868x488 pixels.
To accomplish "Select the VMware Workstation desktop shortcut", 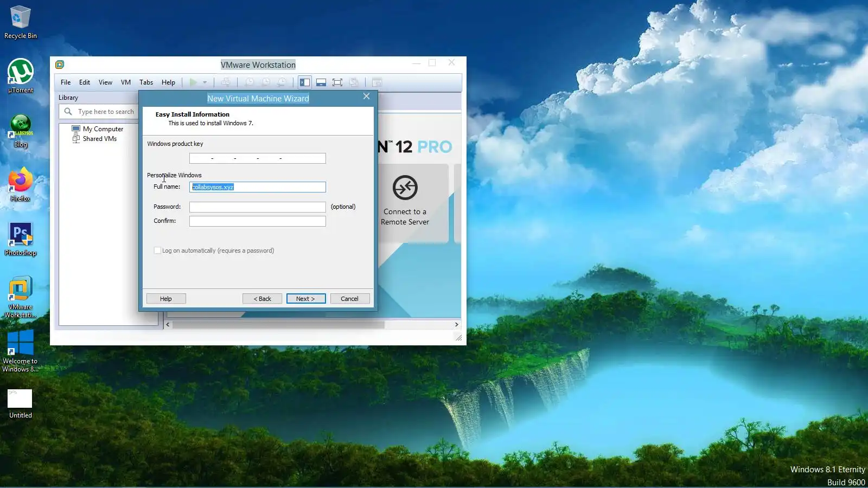I will 20,297.
